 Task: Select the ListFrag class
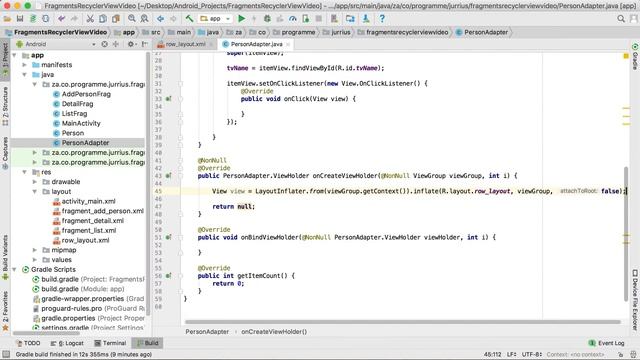click(74, 113)
